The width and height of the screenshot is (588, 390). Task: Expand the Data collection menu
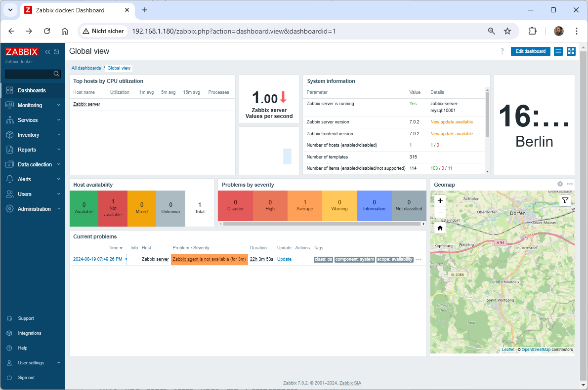click(35, 164)
